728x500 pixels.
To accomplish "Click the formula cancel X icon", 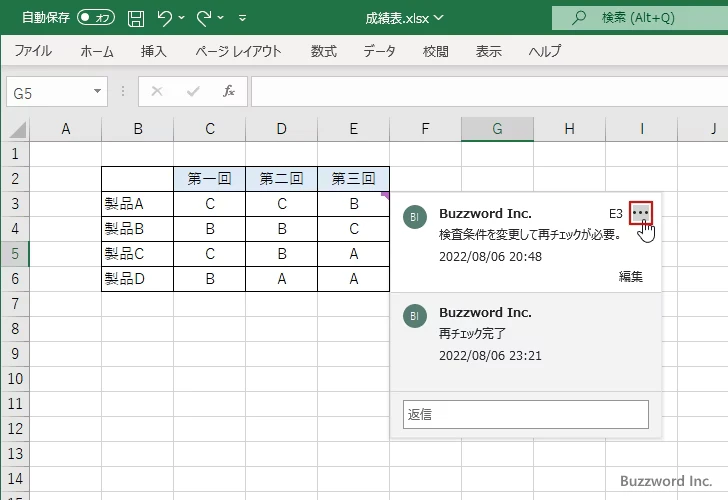I will (157, 91).
